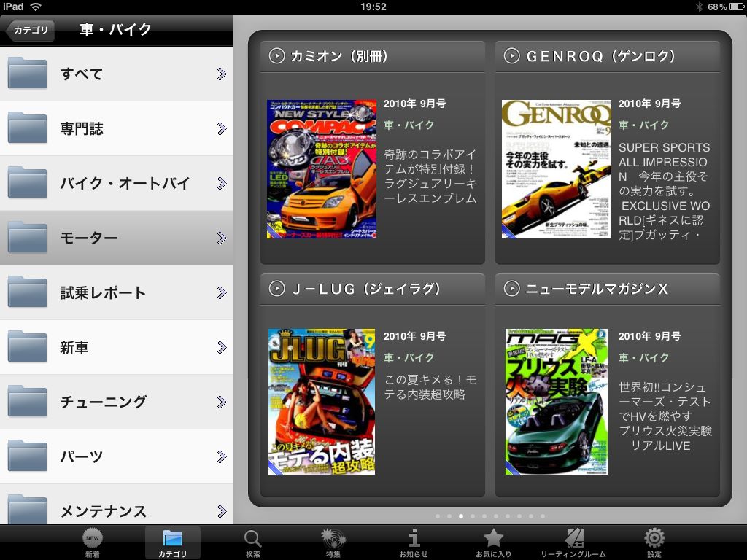Select the すべて category label
The image size is (747, 560).
82,74
